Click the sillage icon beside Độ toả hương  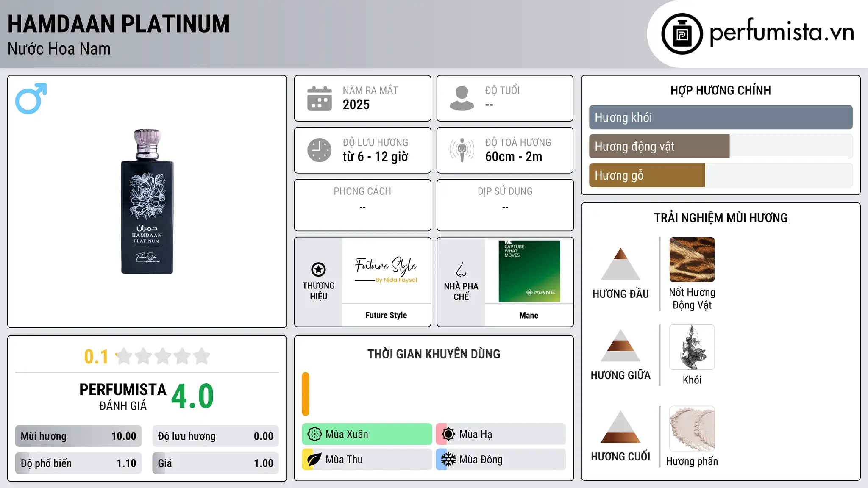[x=462, y=150]
